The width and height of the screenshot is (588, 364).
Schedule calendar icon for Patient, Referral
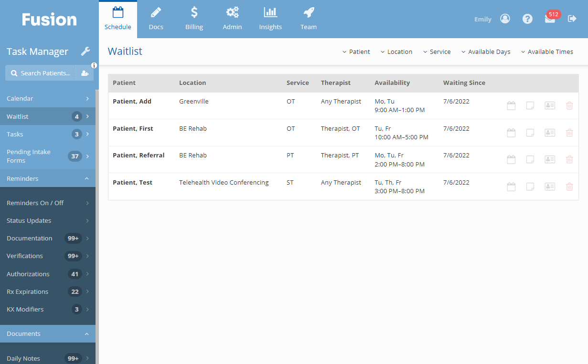(511, 159)
